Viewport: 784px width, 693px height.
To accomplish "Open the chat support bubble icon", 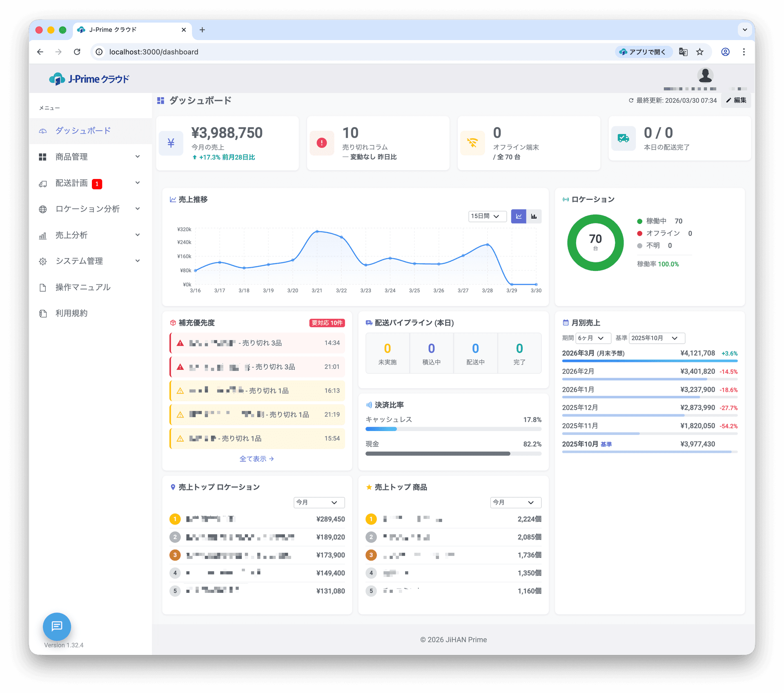I will coord(57,626).
